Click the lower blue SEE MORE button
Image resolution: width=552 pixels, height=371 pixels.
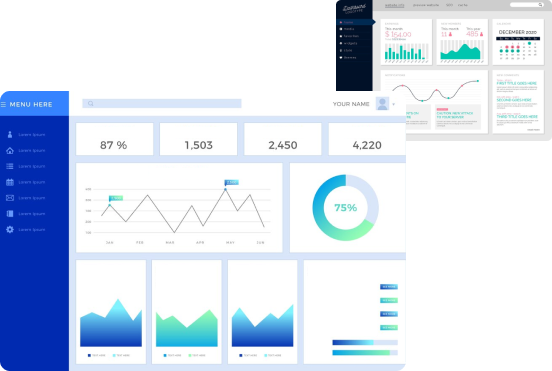389,314
